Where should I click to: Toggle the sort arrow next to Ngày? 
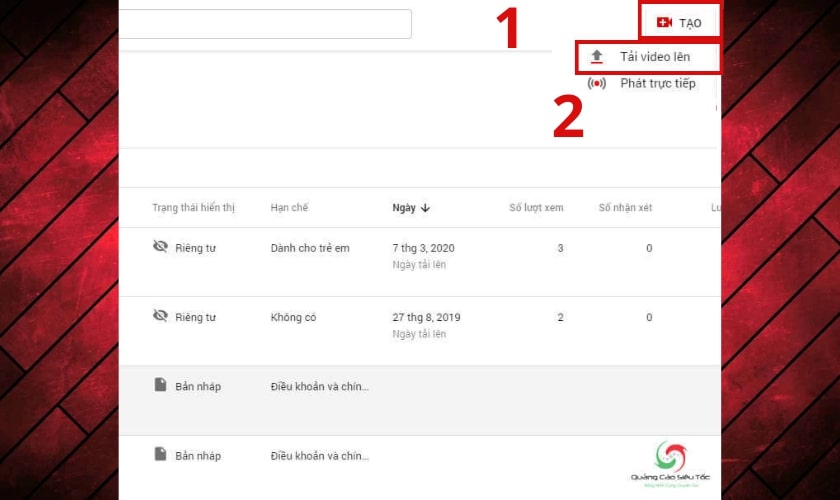coord(425,208)
